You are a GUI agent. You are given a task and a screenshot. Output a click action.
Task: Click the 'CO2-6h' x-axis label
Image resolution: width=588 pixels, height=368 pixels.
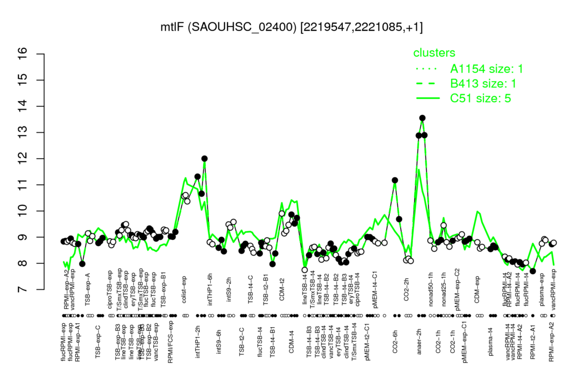pyautogui.click(x=394, y=342)
